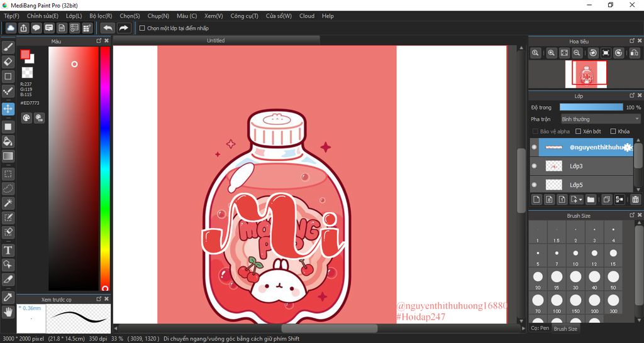Open the cloud icon in toolbar
This screenshot has width=644, height=343.
[11, 28]
